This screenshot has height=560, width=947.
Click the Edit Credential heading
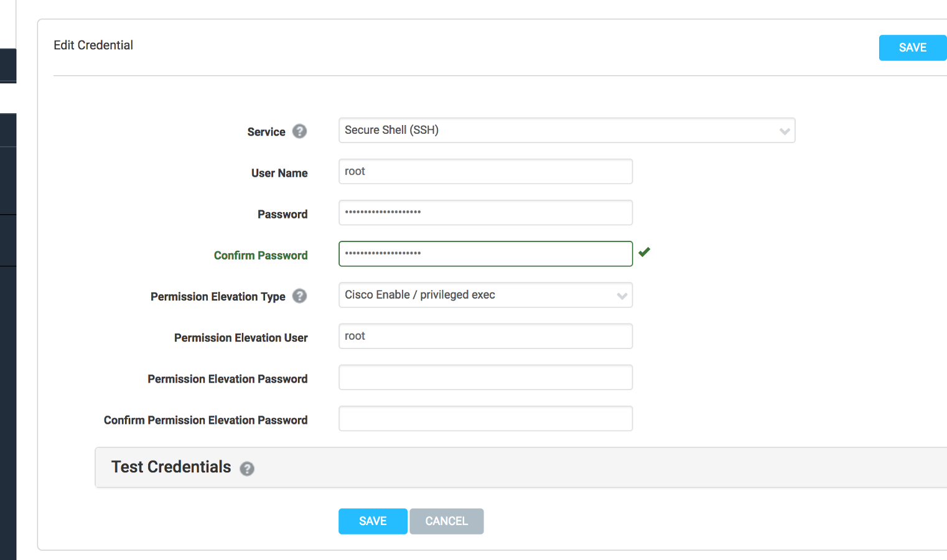click(93, 45)
